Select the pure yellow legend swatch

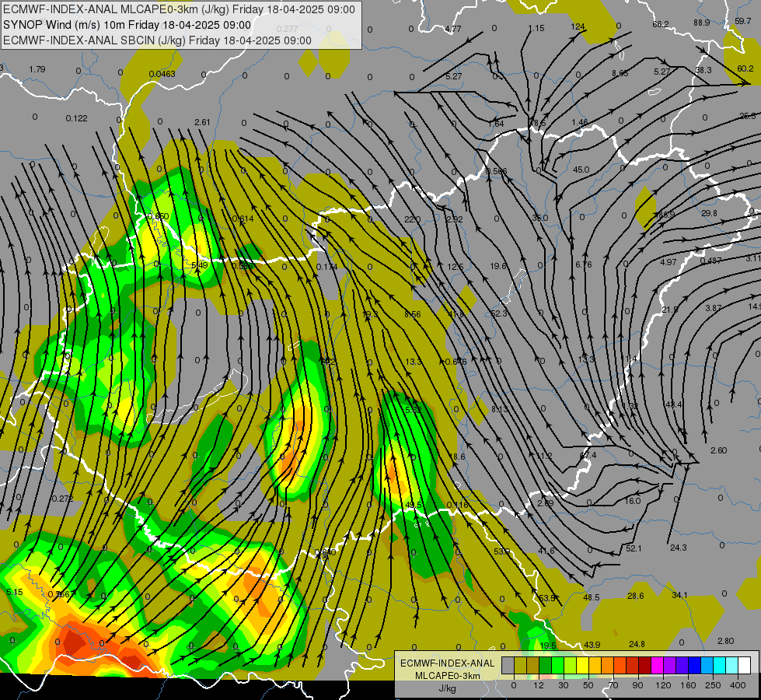[x=583, y=666]
